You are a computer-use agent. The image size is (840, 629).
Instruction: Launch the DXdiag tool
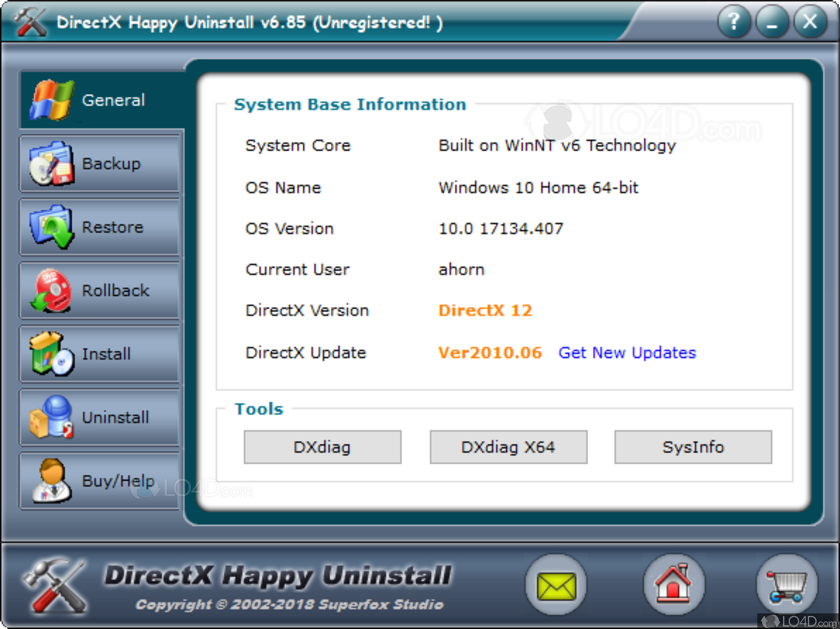322,447
